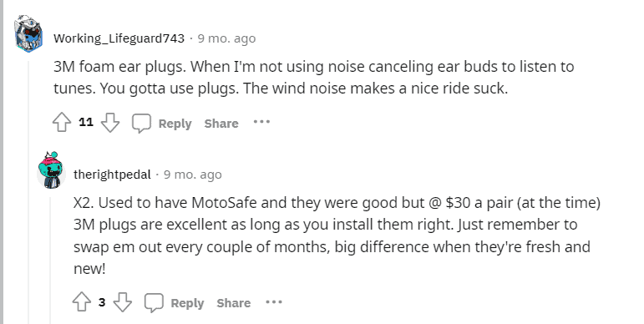Click comment bubble icon on therightpedal's reply
Image resolution: width=644 pixels, height=324 pixels.
154,303
